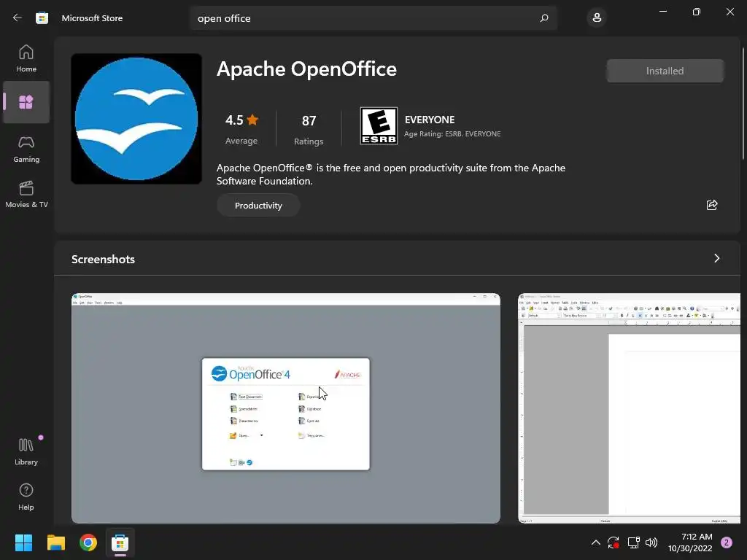Click the orange rating star
Viewport: 747px width, 560px height.
pos(253,120)
